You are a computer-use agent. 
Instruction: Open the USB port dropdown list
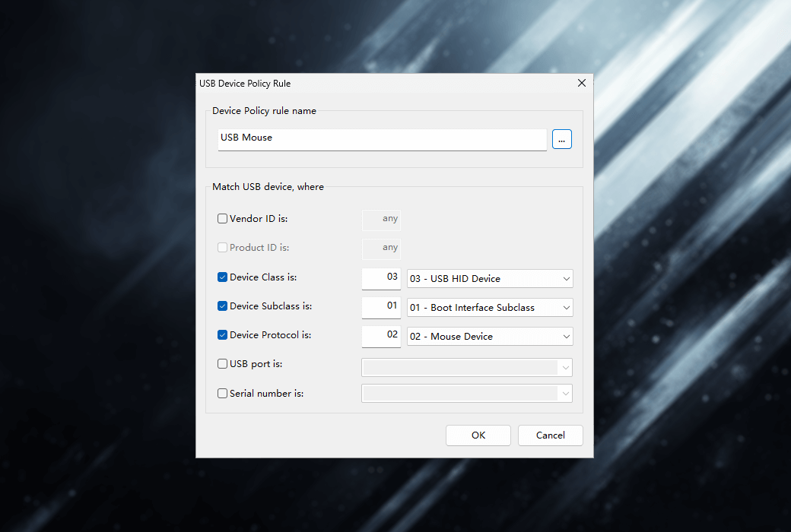pyautogui.click(x=467, y=368)
